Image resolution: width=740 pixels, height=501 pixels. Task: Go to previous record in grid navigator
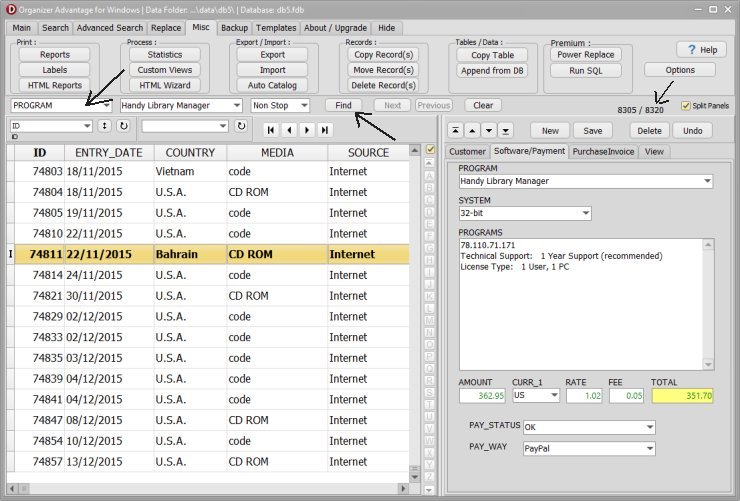click(288, 130)
